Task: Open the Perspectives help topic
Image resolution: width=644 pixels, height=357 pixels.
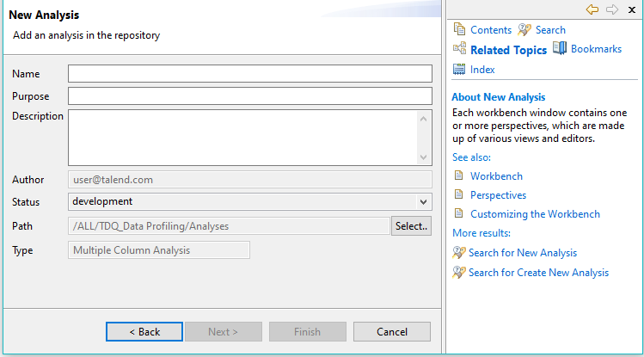Action: tap(498, 195)
